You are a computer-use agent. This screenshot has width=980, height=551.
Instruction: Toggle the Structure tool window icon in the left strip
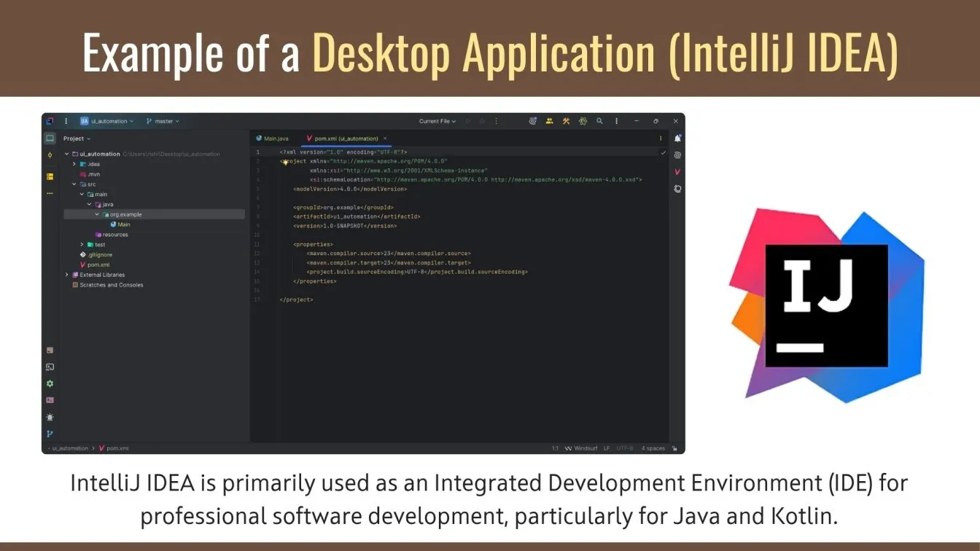(x=50, y=176)
